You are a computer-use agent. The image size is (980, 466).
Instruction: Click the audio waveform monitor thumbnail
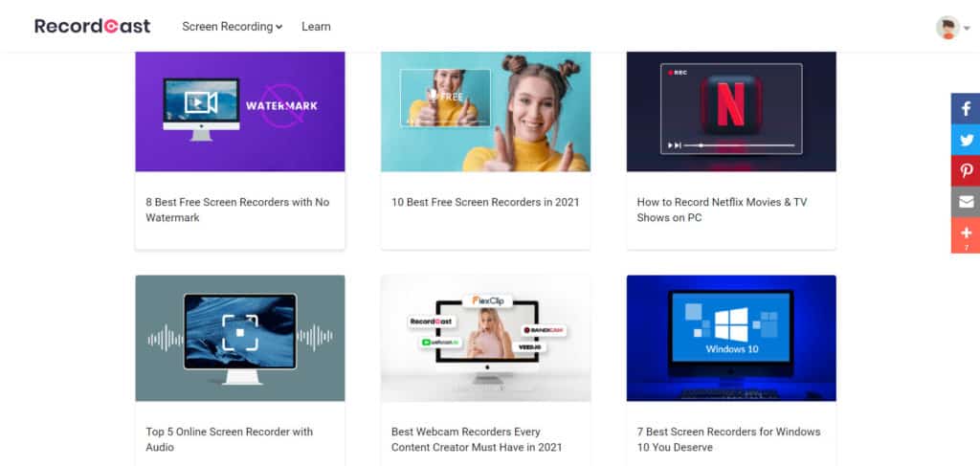click(x=240, y=338)
